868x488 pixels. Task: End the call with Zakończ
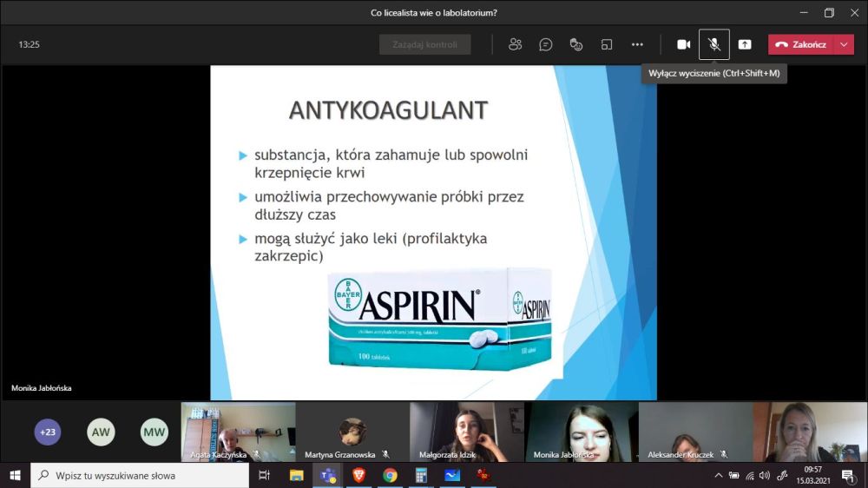tap(801, 44)
